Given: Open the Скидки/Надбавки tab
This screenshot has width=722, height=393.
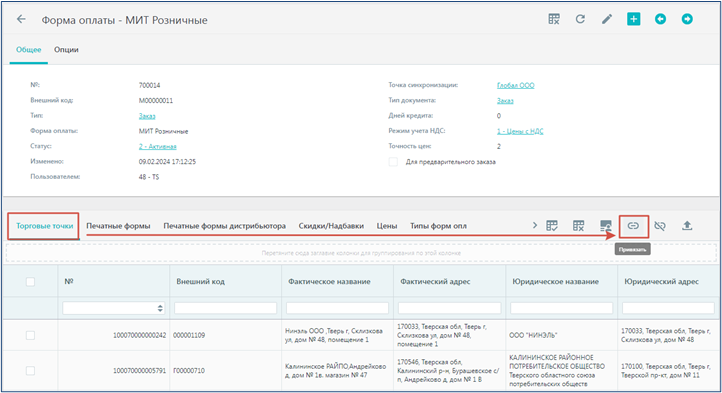Looking at the screenshot, I should pyautogui.click(x=331, y=226).
